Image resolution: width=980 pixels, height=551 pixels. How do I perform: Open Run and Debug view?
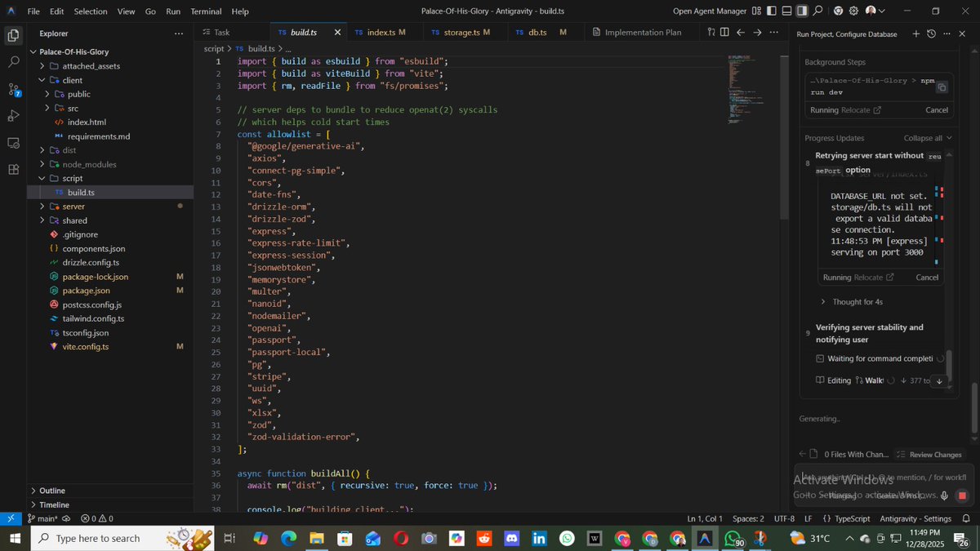[x=13, y=116]
